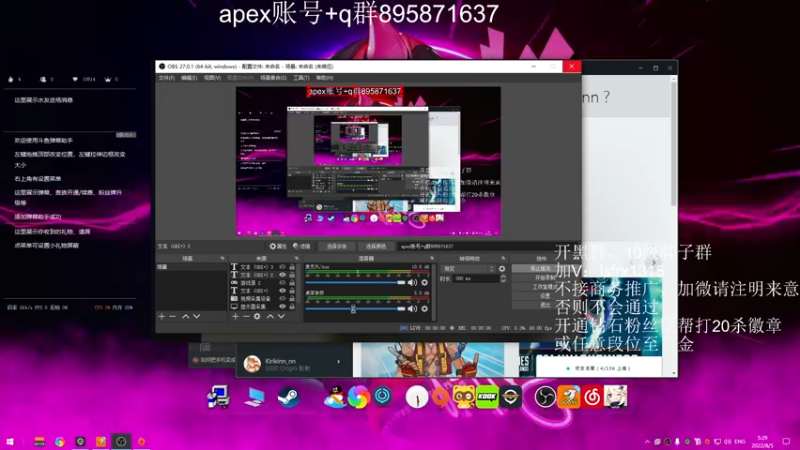Open QQ penguin icon in dock
The width and height of the screenshot is (800, 450).
point(335,396)
